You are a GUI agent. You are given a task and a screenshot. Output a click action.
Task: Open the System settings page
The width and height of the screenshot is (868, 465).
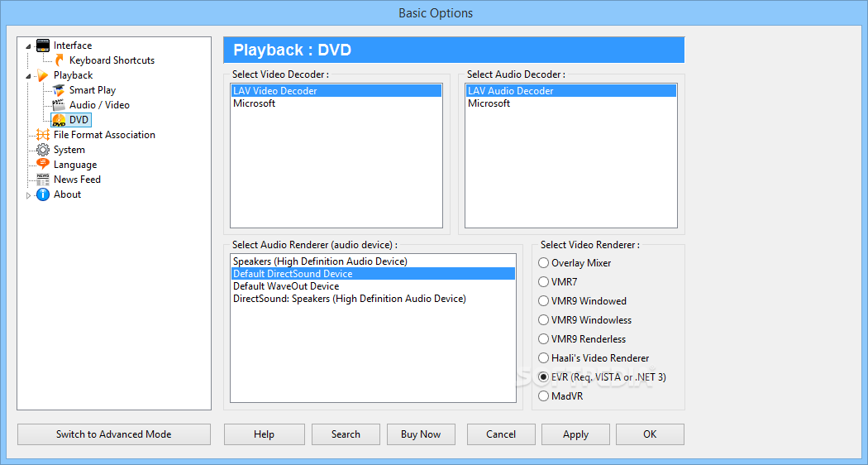click(x=69, y=150)
